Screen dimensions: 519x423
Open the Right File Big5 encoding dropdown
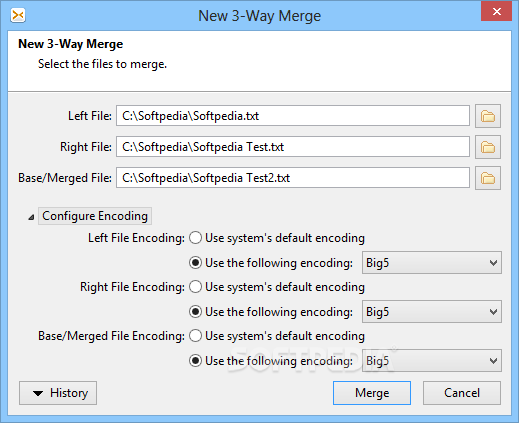[432, 312]
